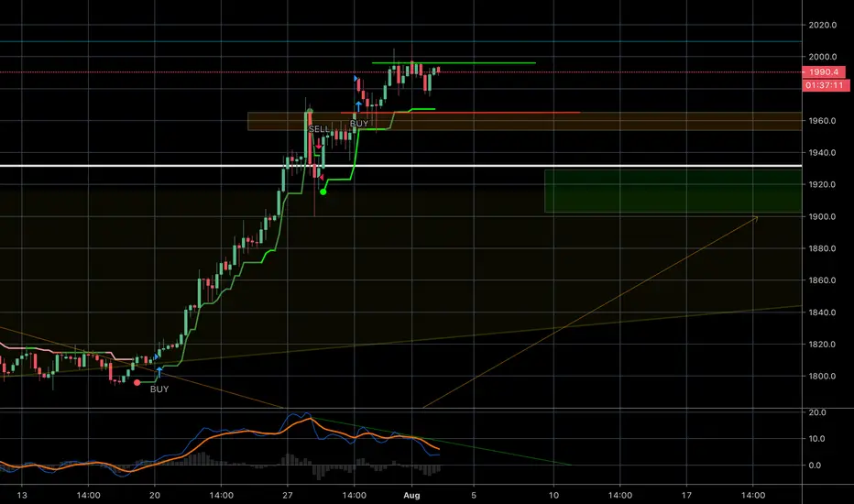Select the pink moving average line at left
Screen dimensions: 854x504
pyautogui.click(x=65, y=353)
